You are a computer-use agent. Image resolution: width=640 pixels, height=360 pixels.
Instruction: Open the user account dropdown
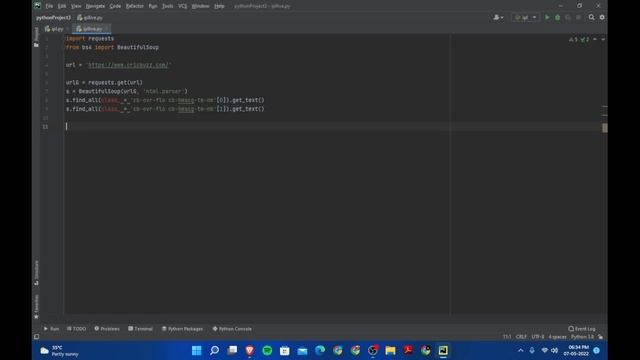pos(498,18)
